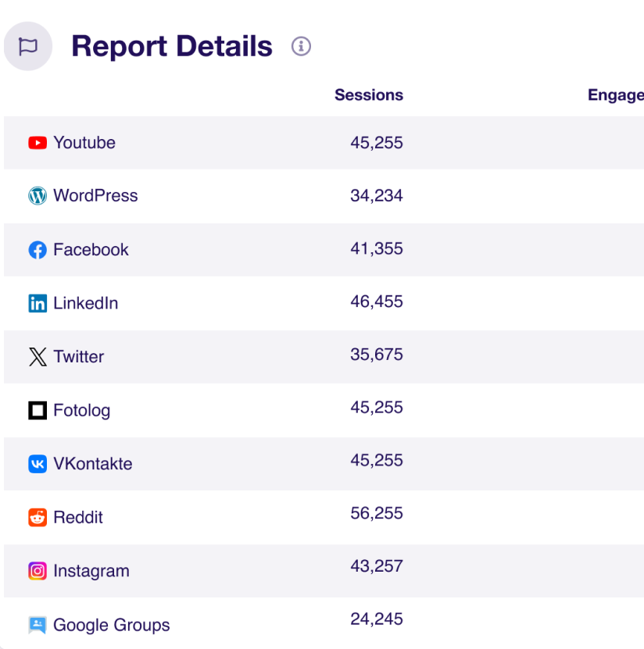Select the Reddit row label
This screenshot has width=644, height=649.
coord(78,517)
